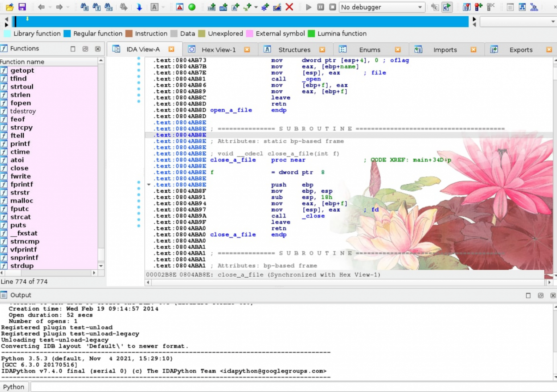Screen dimensions: 557x392
Task: Click the Python label at the command line
Action: pyautogui.click(x=14, y=387)
